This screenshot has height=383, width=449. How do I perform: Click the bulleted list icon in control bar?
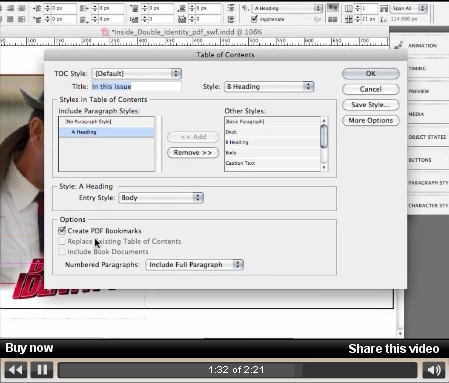point(231,8)
